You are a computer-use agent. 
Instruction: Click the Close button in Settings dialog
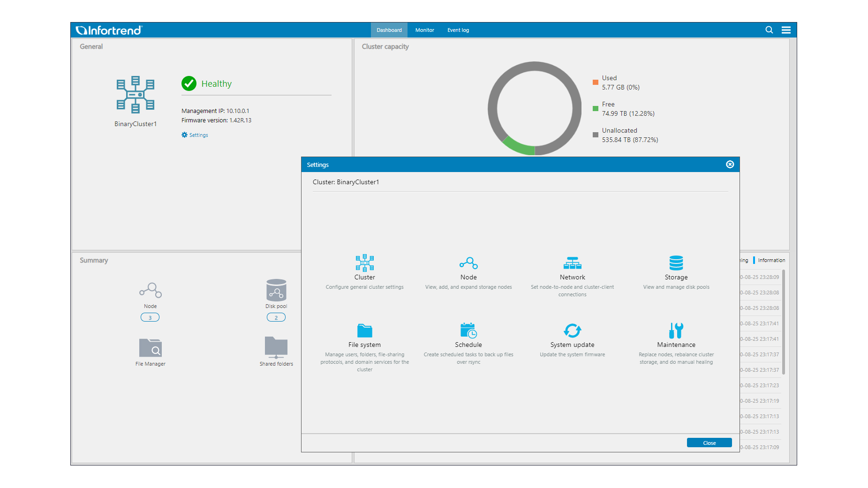709,443
